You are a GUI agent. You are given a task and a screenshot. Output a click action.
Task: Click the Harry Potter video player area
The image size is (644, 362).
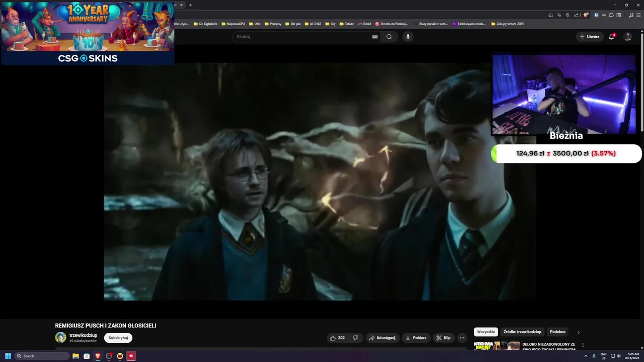click(319, 182)
